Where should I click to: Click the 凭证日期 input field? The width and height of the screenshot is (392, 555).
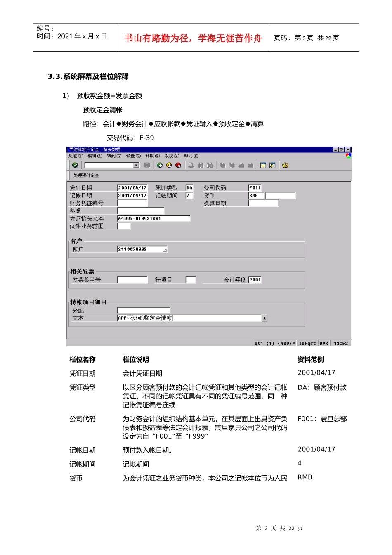pyautogui.click(x=132, y=188)
